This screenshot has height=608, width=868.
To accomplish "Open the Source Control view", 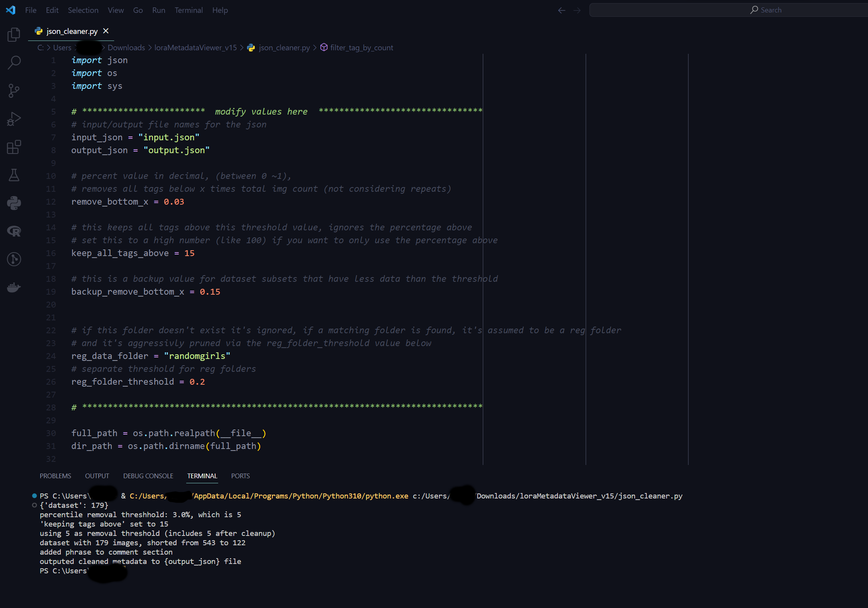I will 14,91.
